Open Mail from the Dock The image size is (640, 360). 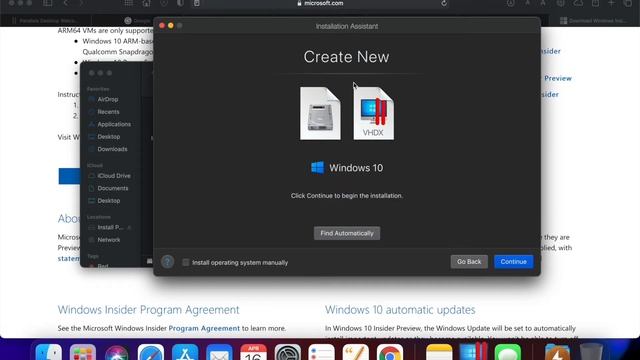(x=219, y=353)
